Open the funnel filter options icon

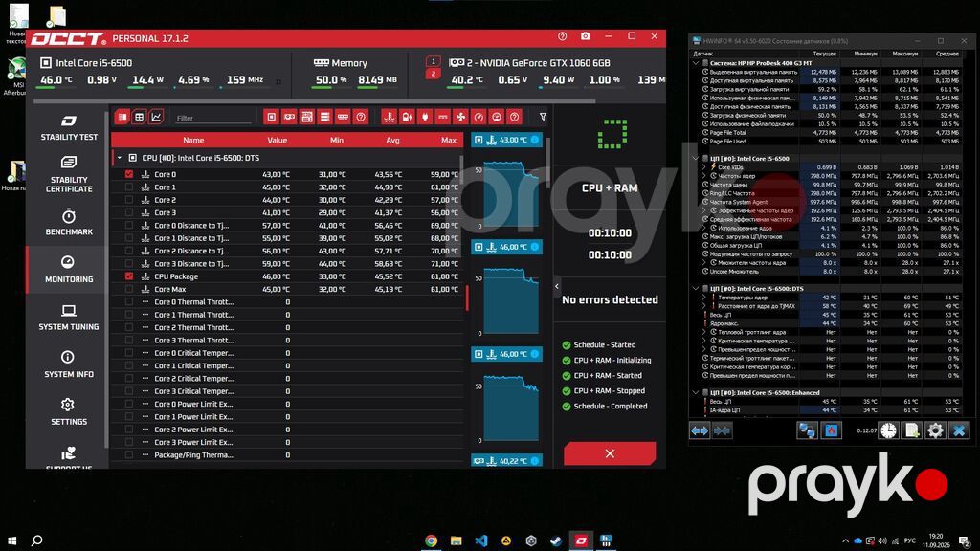coord(544,117)
